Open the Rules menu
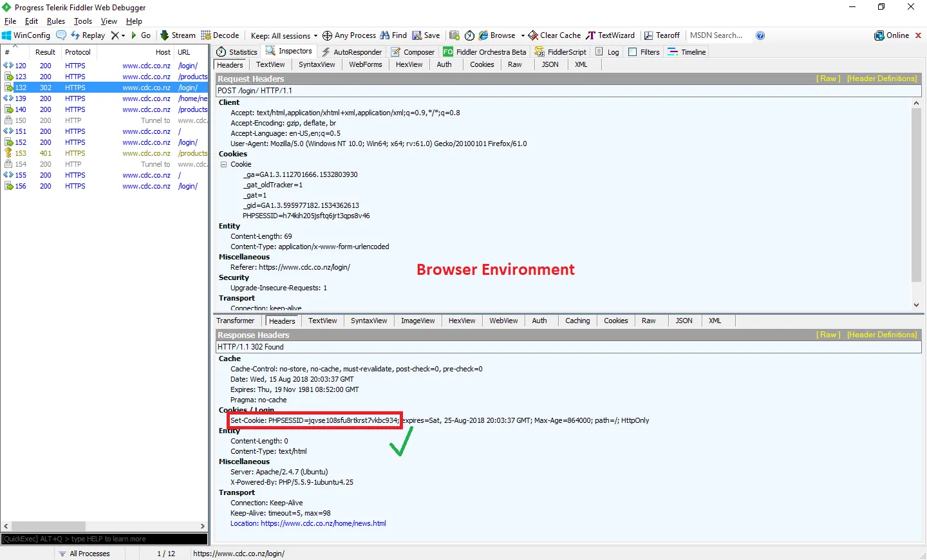 pyautogui.click(x=56, y=21)
